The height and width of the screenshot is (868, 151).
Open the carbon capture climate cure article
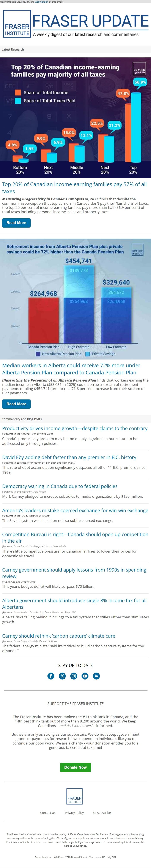pos(58,636)
